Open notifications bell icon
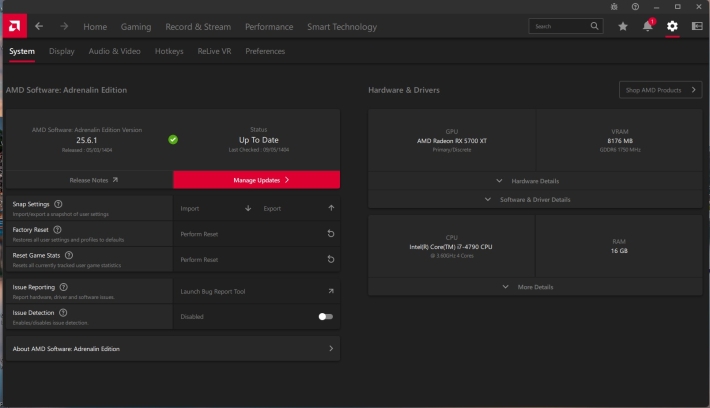The width and height of the screenshot is (710, 408). click(x=648, y=26)
